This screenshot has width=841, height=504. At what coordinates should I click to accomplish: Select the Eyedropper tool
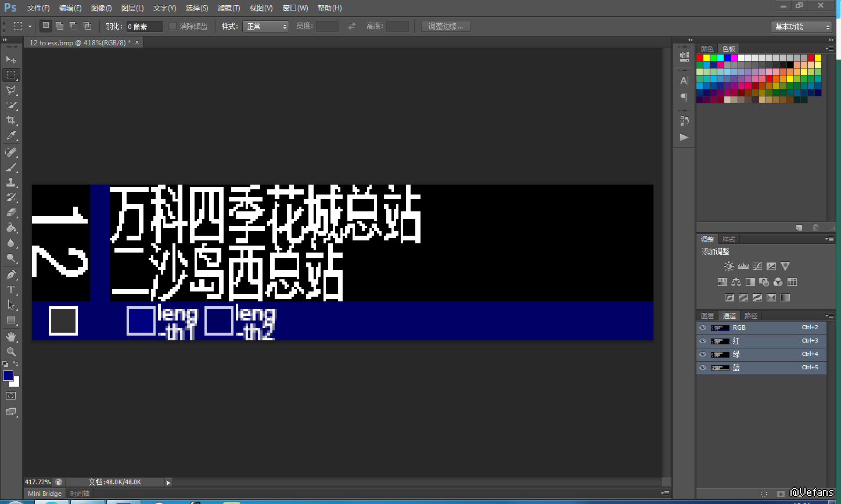11,135
